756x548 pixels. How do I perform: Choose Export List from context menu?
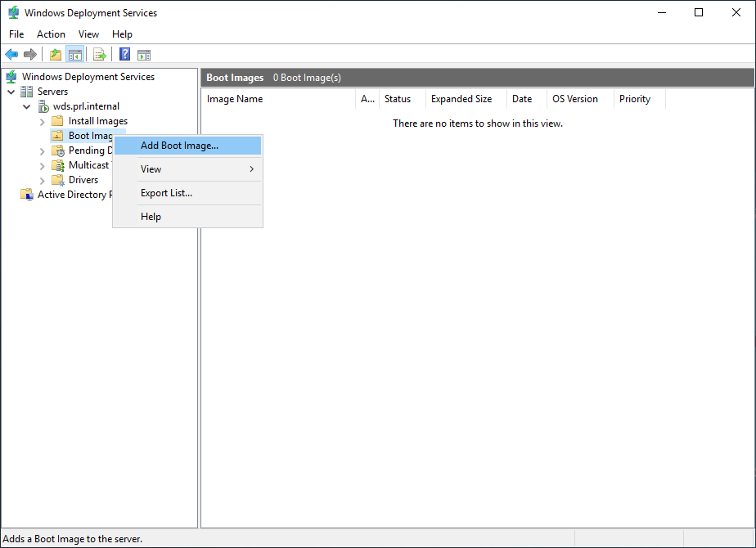click(x=188, y=193)
